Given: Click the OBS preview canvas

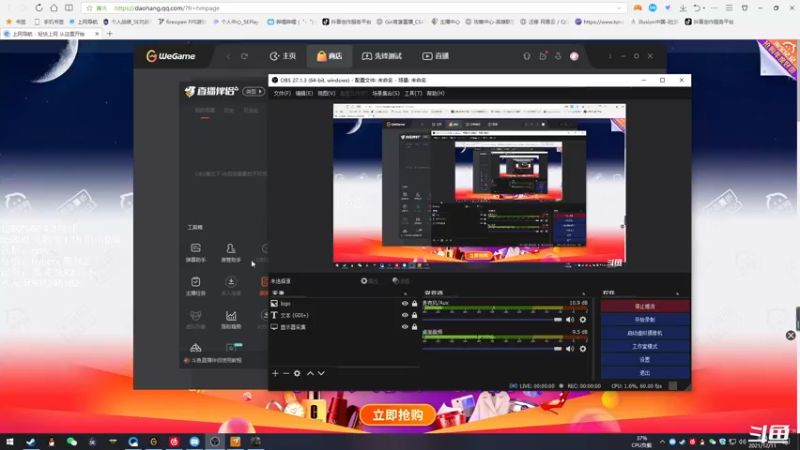Looking at the screenshot, I should (x=479, y=186).
